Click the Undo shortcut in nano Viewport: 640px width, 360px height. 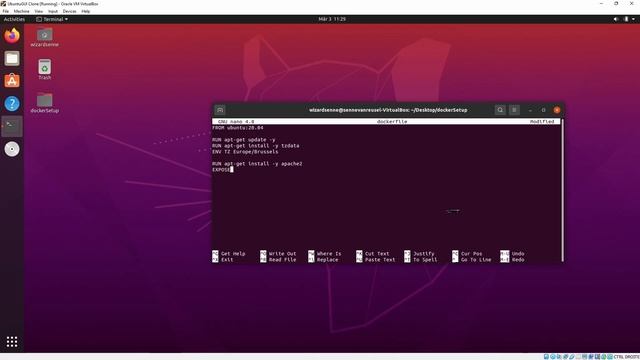coord(512,253)
